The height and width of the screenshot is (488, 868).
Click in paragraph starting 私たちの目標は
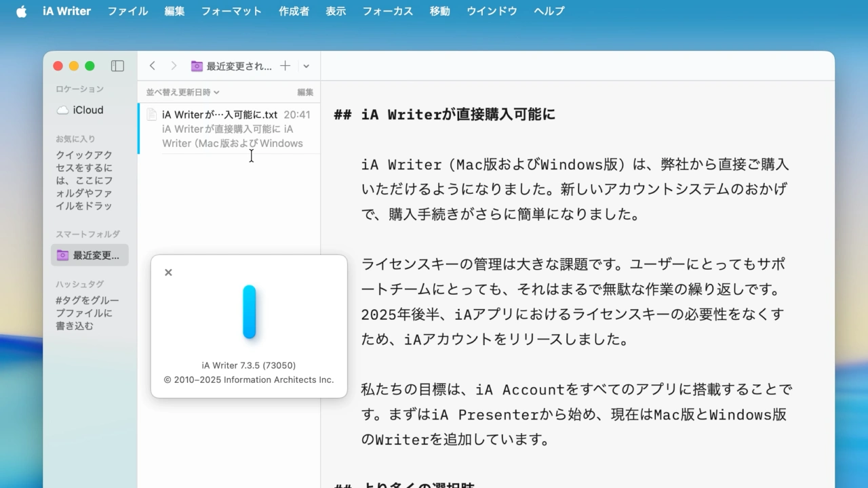tap(576, 414)
